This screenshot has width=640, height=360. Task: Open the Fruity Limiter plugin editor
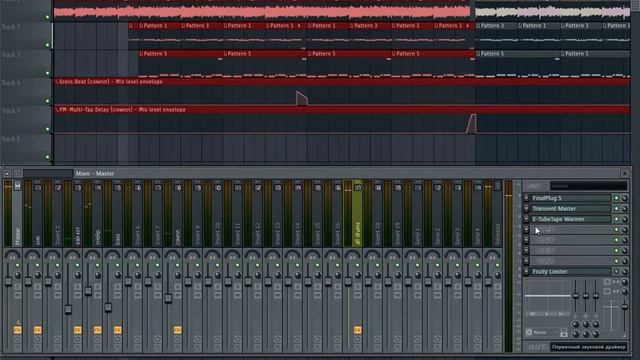(x=571, y=271)
